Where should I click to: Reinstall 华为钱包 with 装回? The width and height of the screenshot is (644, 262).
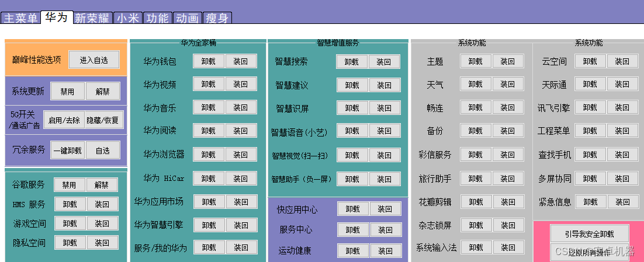pyautogui.click(x=241, y=61)
